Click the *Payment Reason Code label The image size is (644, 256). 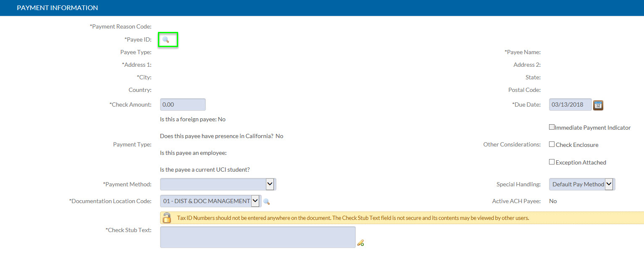(x=121, y=26)
